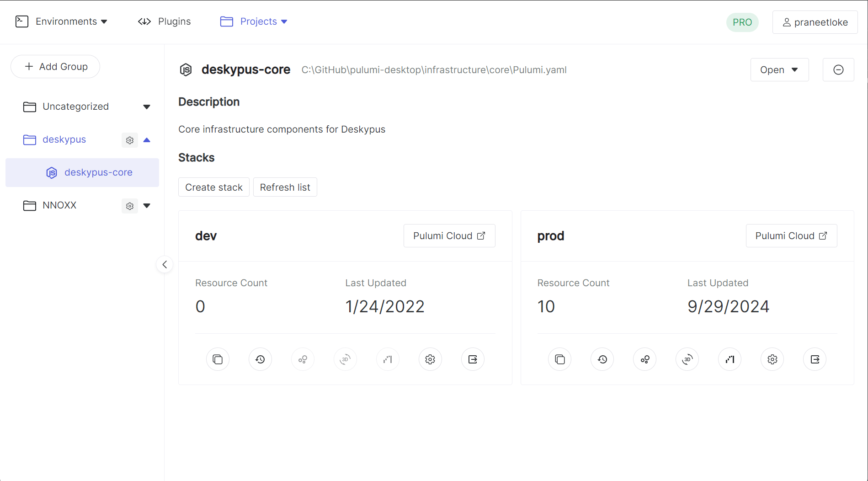Click the Create stack button
The image size is (868, 481).
click(214, 187)
